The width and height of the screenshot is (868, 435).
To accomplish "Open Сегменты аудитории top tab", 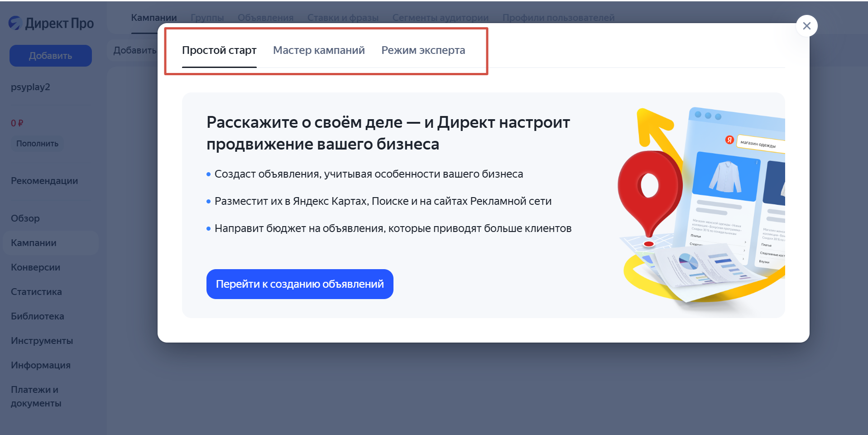I will 441,18.
